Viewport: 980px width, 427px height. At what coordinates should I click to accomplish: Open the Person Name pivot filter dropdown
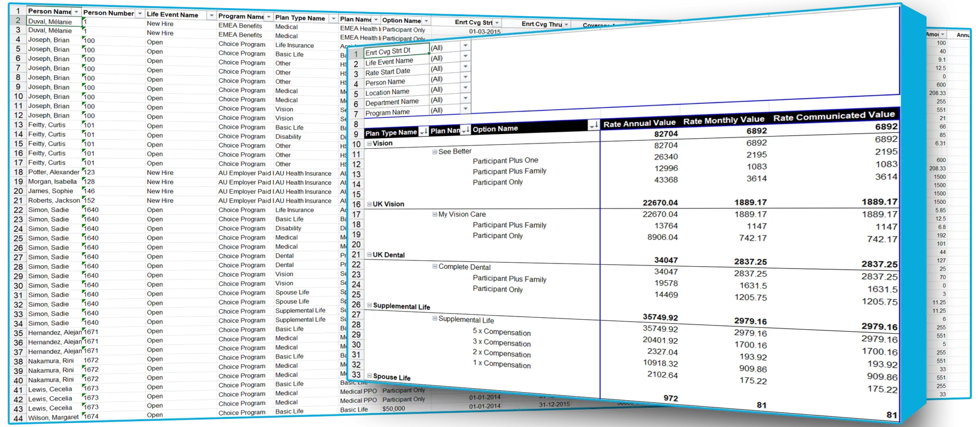tap(465, 78)
